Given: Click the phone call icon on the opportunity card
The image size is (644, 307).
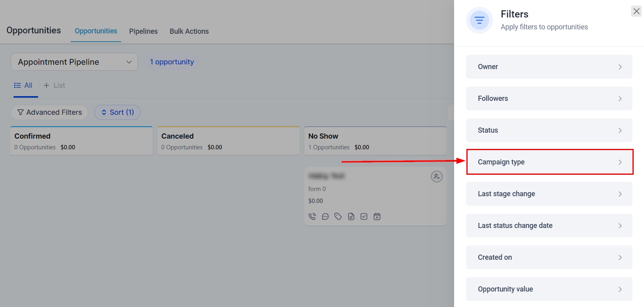Looking at the screenshot, I should (x=312, y=216).
